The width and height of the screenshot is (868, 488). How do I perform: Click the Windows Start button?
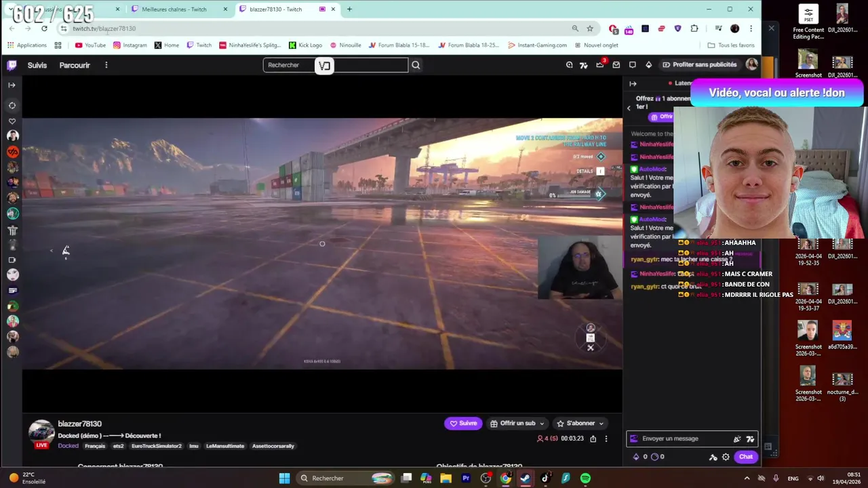pos(285,478)
